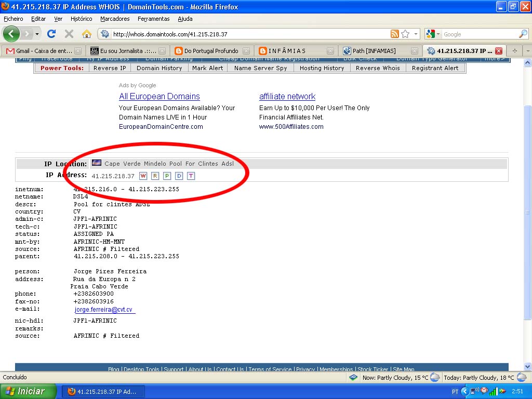The width and height of the screenshot is (532, 399).
Task: Switch to the Path [INFAMIAS] tab
Action: (x=380, y=51)
